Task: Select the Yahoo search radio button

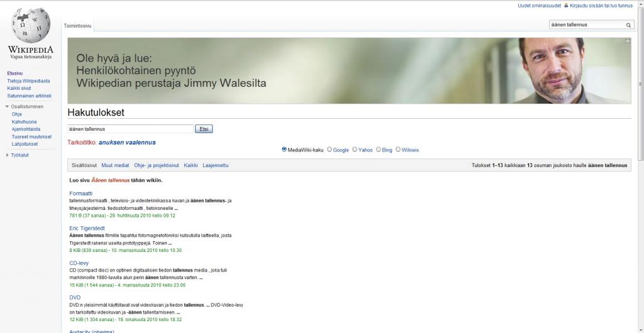Action: 355,150
